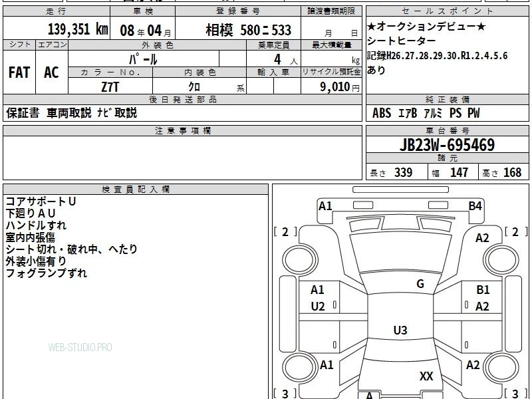The height and width of the screenshot is (399, 532).
Task: Click the "A2" mark directly below B1
Action: point(482,307)
